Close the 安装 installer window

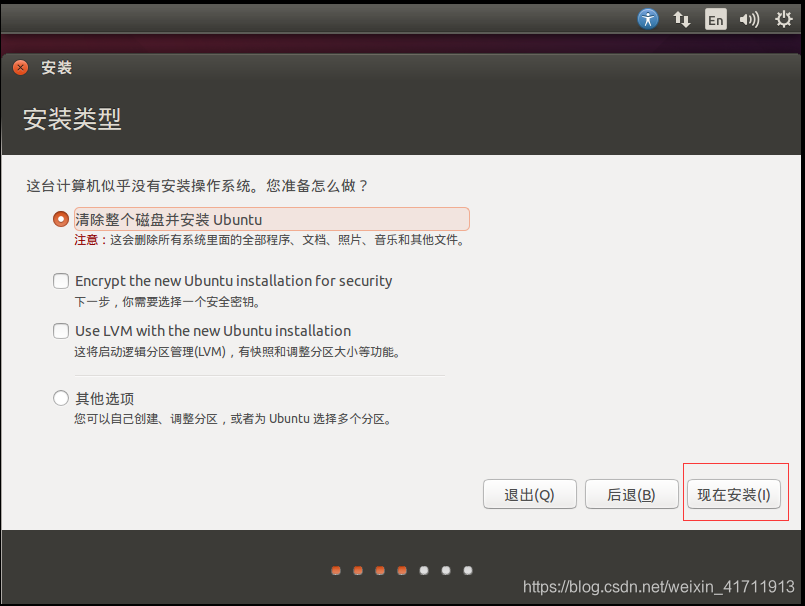click(x=21, y=67)
